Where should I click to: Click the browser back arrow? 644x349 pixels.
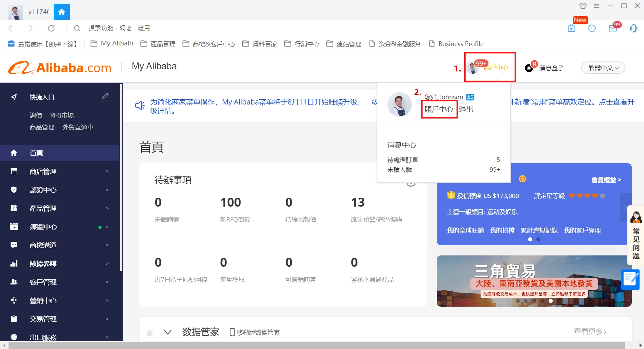[11, 28]
